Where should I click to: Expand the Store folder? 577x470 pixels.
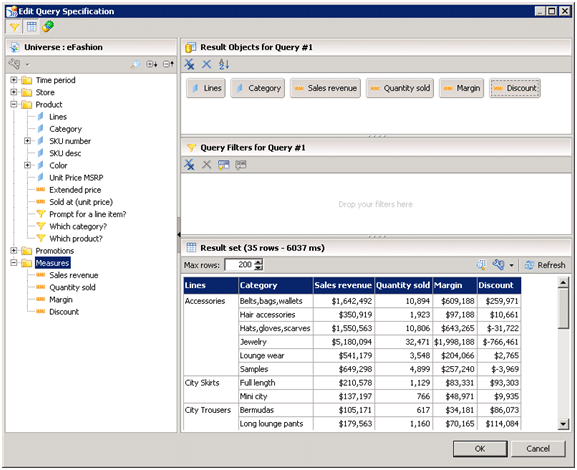coord(14,92)
